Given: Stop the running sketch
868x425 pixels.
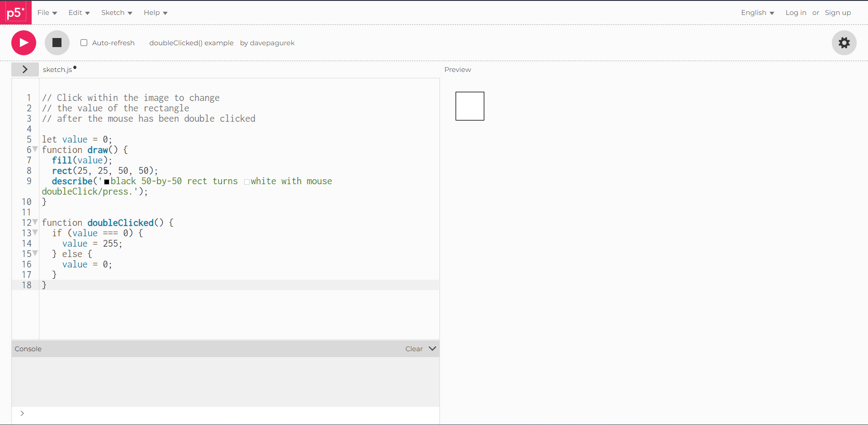Looking at the screenshot, I should [57, 43].
